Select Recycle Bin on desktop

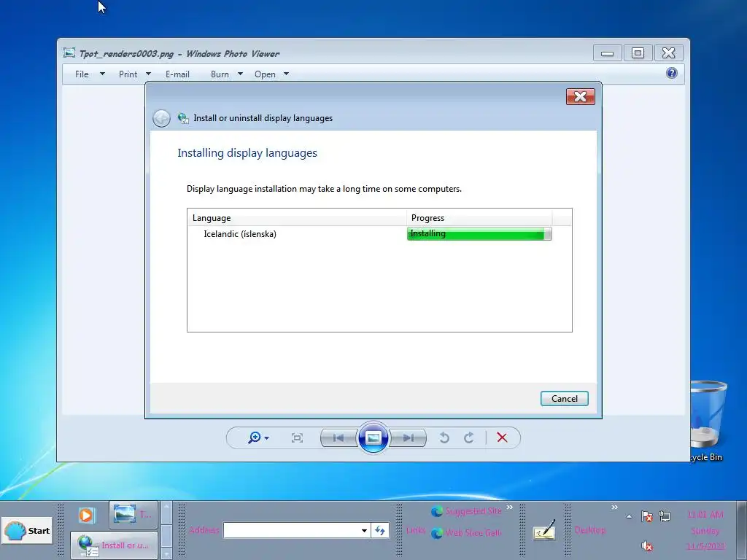[708, 421]
